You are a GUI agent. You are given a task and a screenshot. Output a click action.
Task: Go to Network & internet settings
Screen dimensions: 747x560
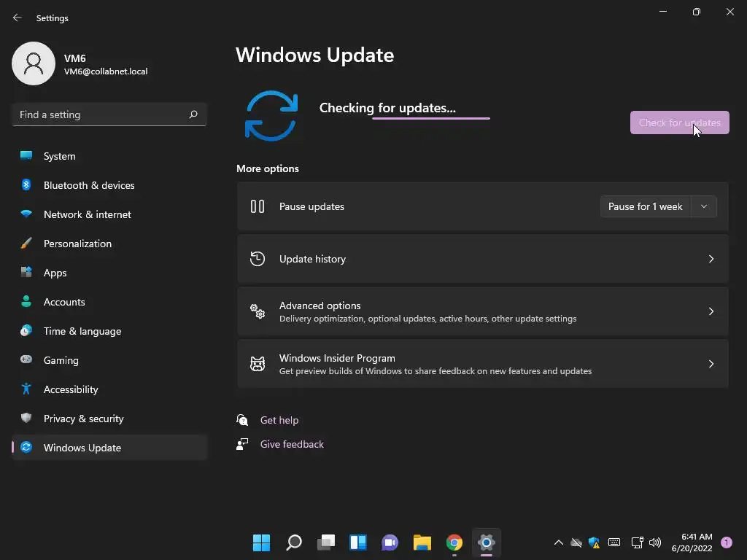[x=109, y=214]
